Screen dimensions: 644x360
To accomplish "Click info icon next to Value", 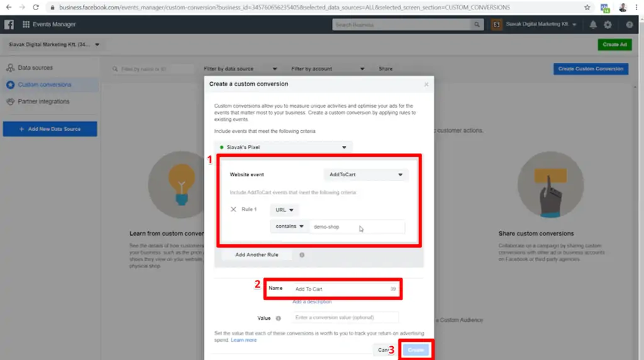I will point(278,318).
